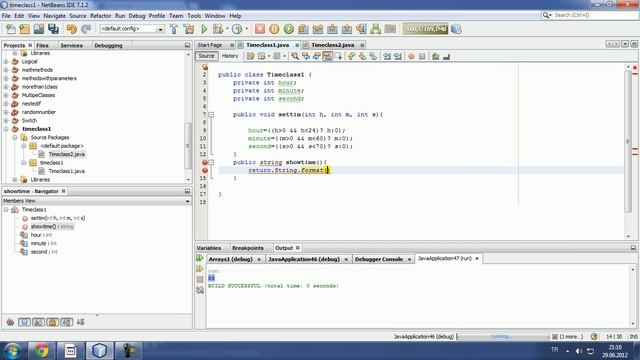Start macro recording with red dot icon
The height and width of the screenshot is (360, 640).
pos(411,56)
